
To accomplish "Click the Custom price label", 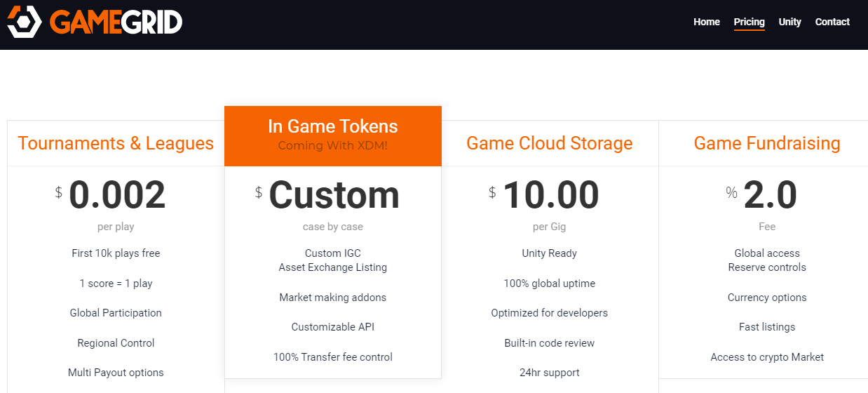I will 334,195.
